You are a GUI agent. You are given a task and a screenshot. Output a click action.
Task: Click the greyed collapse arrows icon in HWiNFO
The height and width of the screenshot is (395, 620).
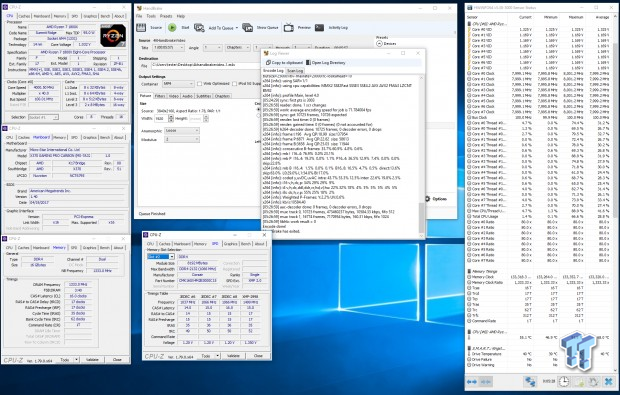[486, 382]
